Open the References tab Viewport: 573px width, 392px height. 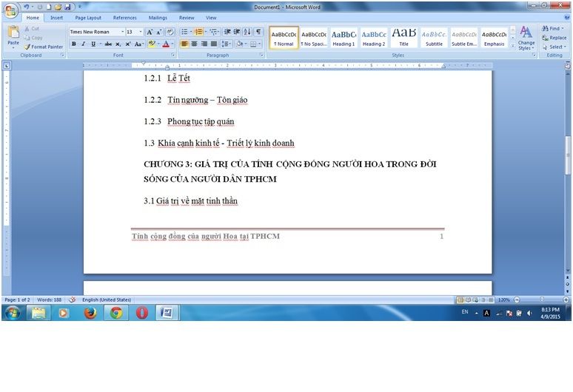[124, 17]
